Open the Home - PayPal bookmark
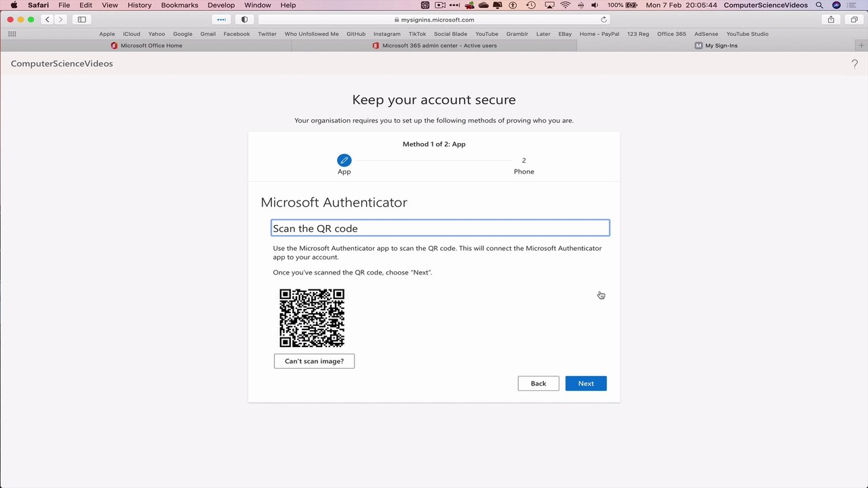This screenshot has width=868, height=488. click(599, 34)
